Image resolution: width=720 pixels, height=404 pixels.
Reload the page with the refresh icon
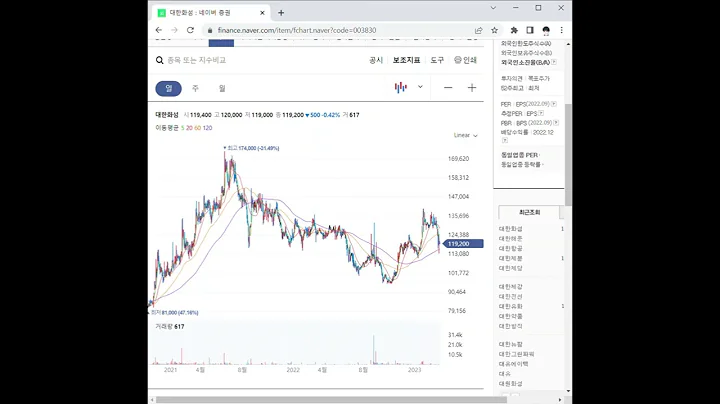pos(190,30)
